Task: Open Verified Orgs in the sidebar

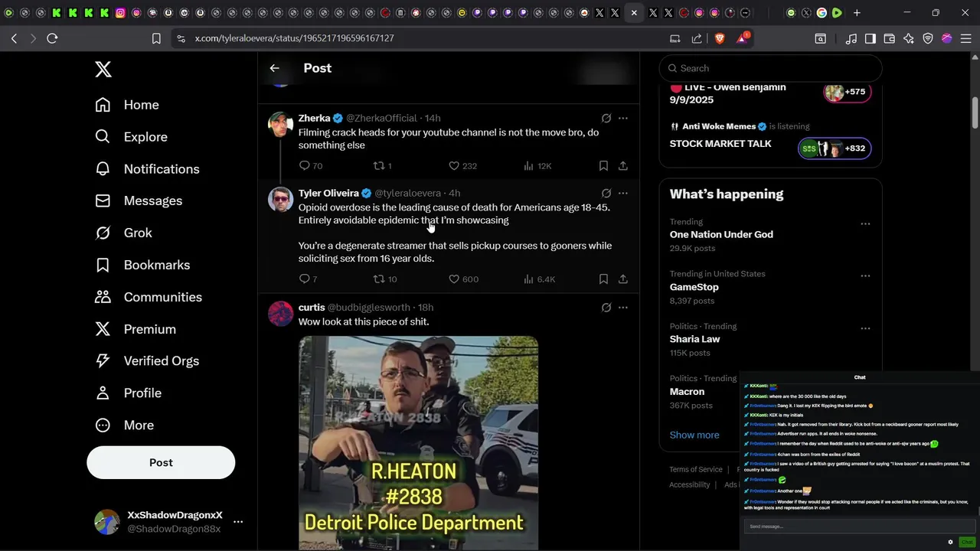Action: point(147,360)
